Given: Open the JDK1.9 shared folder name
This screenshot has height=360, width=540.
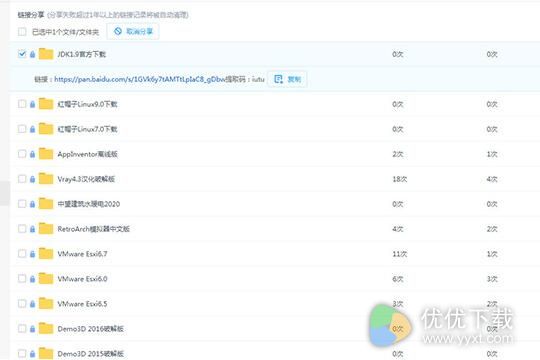Looking at the screenshot, I should [82, 54].
